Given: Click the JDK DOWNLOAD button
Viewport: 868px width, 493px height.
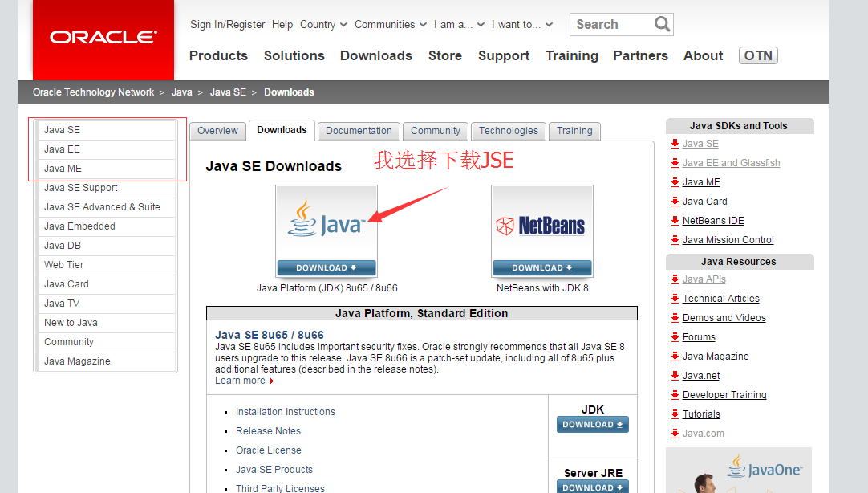Looking at the screenshot, I should point(592,424).
